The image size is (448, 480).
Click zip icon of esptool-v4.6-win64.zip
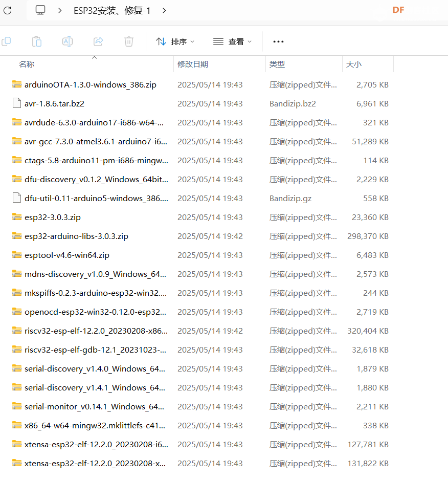(17, 255)
